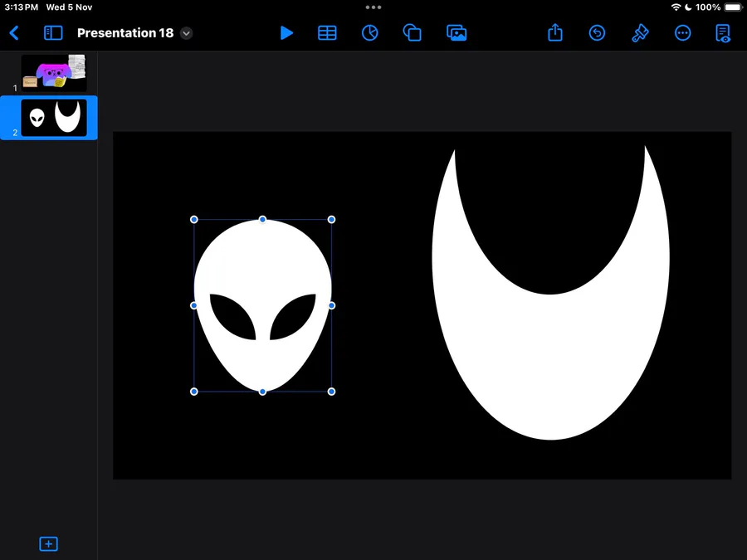Undo the last action

[x=597, y=33]
